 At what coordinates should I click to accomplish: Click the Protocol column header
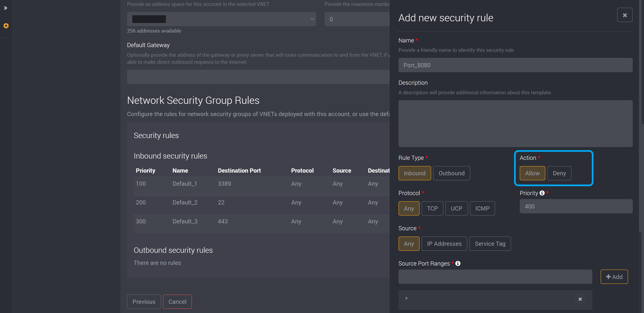(x=302, y=171)
